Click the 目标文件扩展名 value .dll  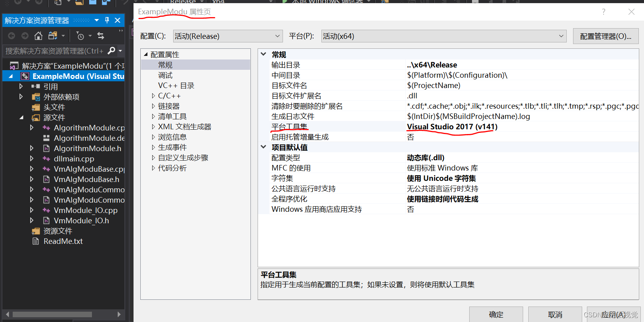[412, 96]
